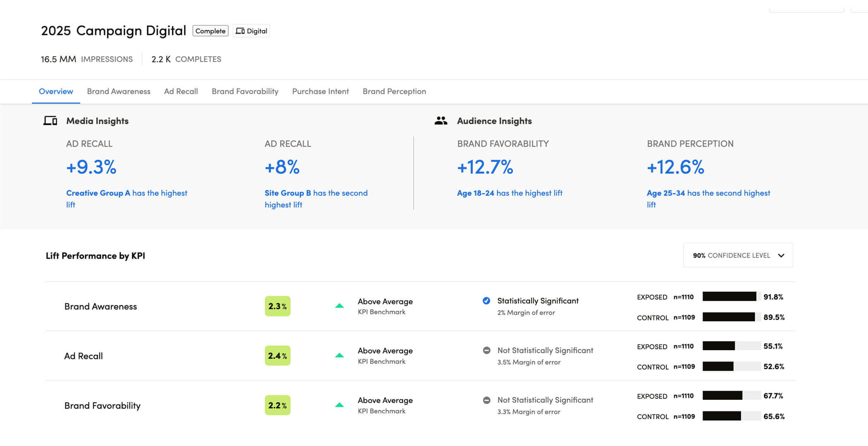Click Age 25-34 second highest lift link
Image resolution: width=868 pixels, height=446 pixels.
click(x=708, y=199)
